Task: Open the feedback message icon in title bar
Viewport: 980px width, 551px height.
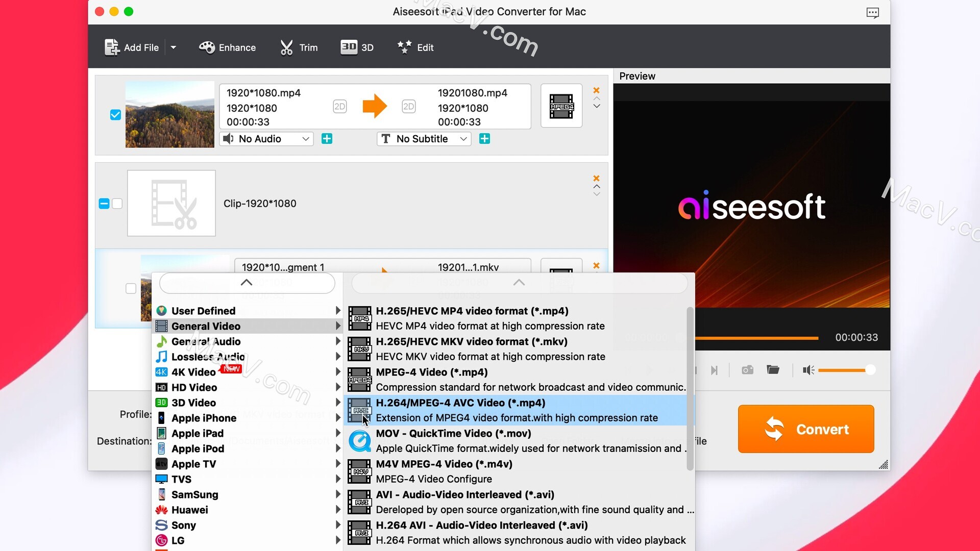Action: pyautogui.click(x=873, y=12)
